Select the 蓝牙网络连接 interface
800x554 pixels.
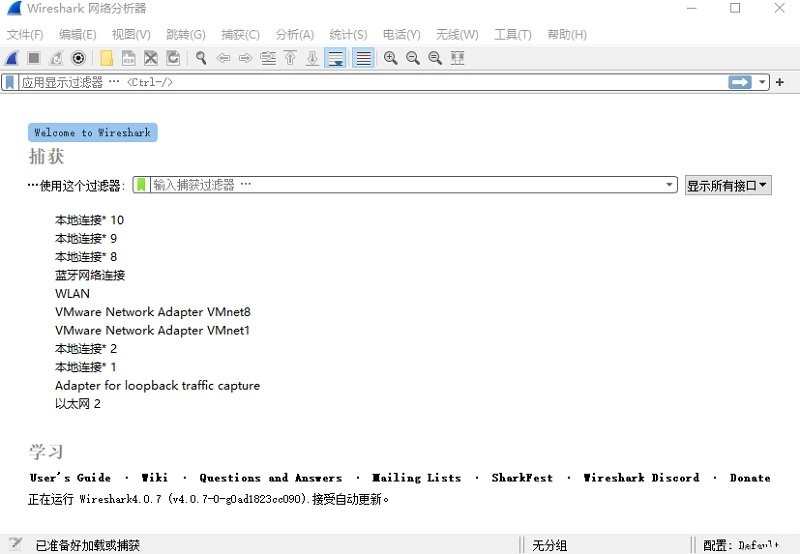pyautogui.click(x=90, y=275)
